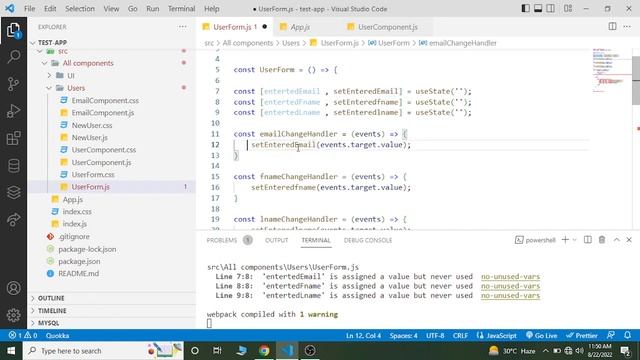Expand the MySQL section
Viewport: 640px width, 360px height.
49,323
